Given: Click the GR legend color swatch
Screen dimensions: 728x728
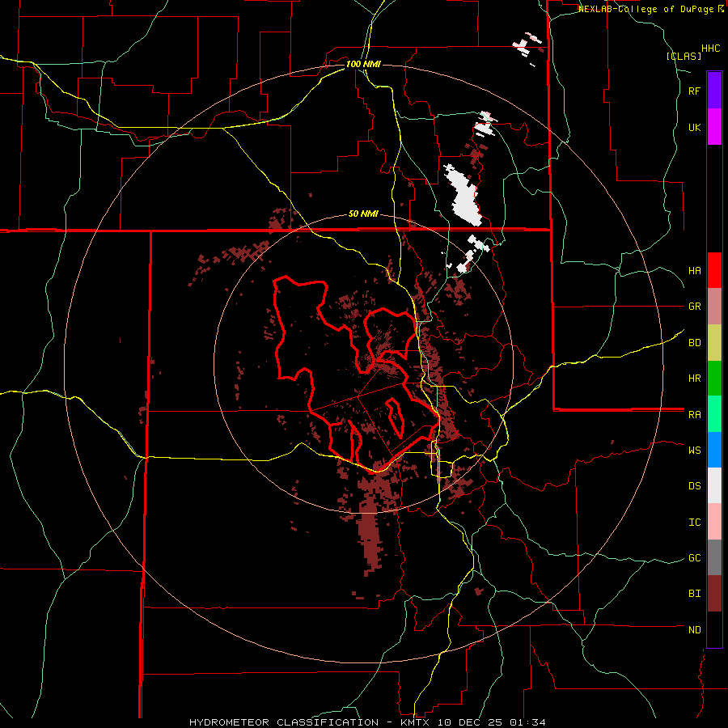Looking at the screenshot, I should coord(714,307).
